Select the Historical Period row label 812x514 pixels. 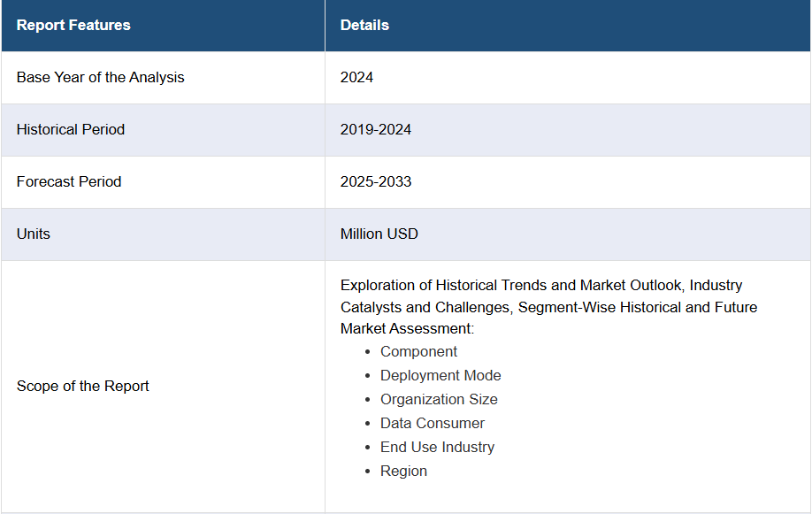point(71,129)
